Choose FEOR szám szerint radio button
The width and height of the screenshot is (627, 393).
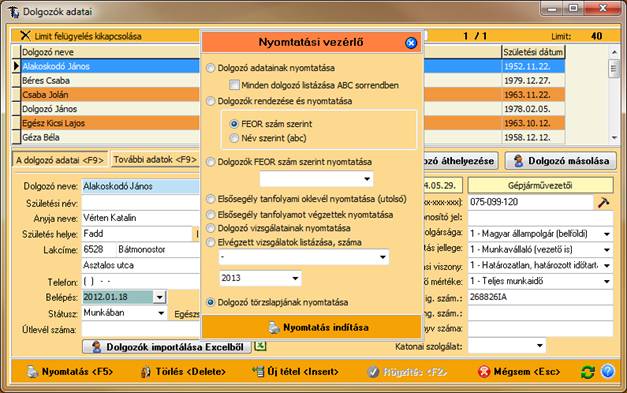[x=234, y=124]
